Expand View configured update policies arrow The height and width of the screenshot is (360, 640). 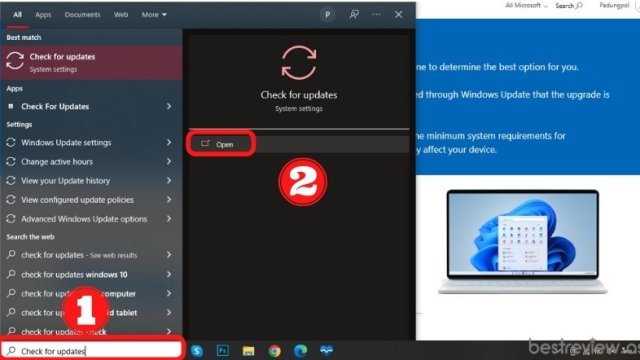click(x=169, y=200)
